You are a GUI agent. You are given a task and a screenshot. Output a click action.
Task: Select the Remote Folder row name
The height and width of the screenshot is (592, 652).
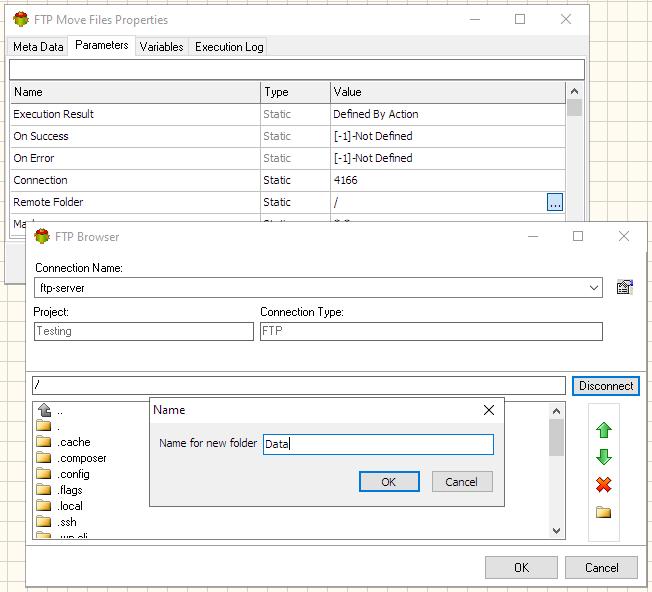pos(48,202)
